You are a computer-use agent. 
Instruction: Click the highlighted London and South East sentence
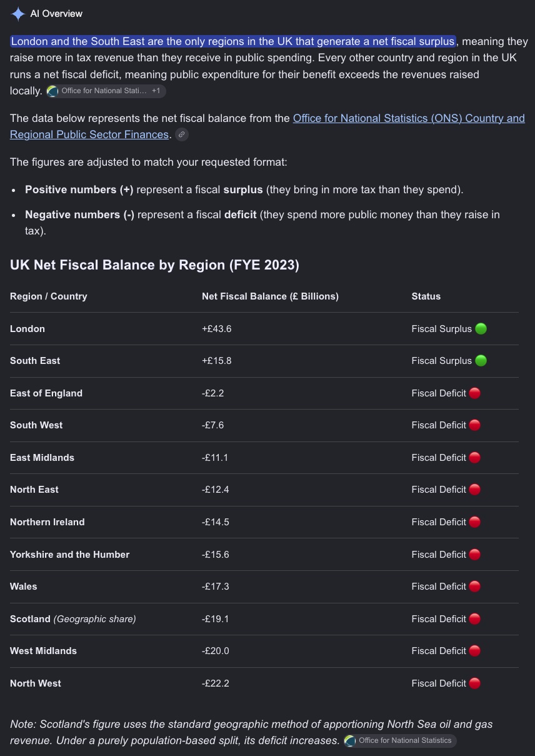[233, 42]
